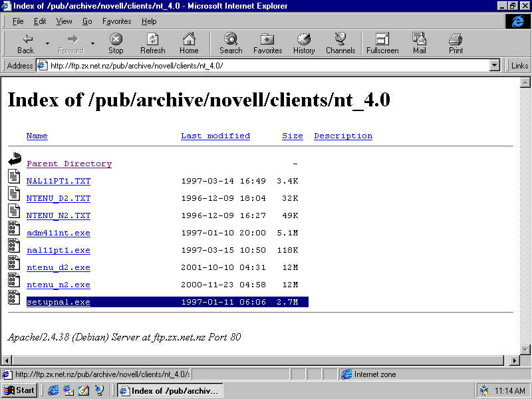
Task: Print the page with the Print button
Action: [456, 43]
